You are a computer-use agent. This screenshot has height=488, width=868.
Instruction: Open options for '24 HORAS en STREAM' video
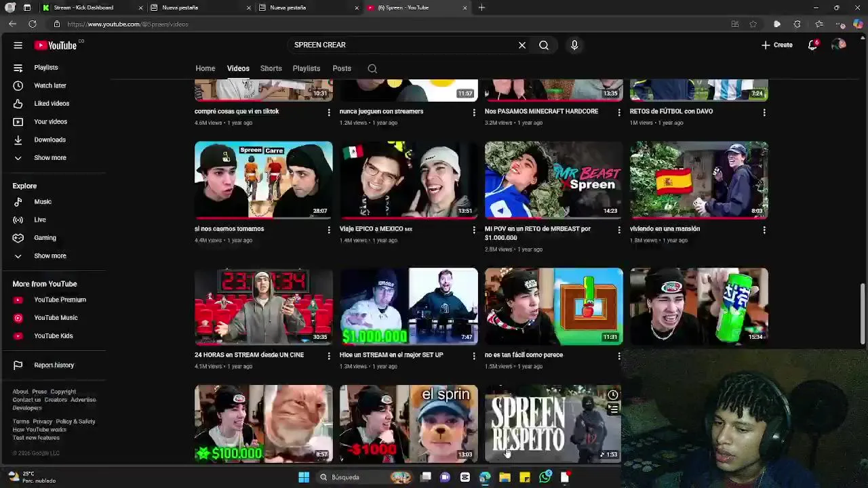(x=329, y=356)
